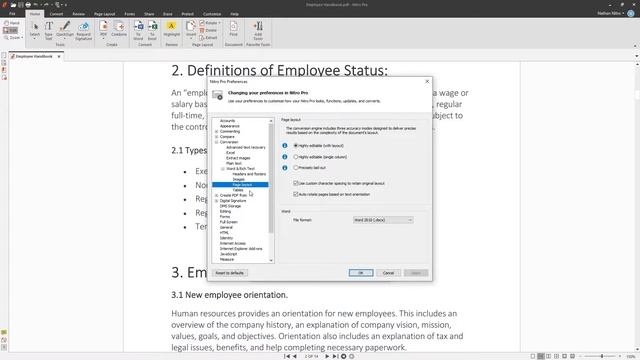The width and height of the screenshot is (640, 360).
Task: Select Highly editable with layout radio
Action: coord(296,145)
